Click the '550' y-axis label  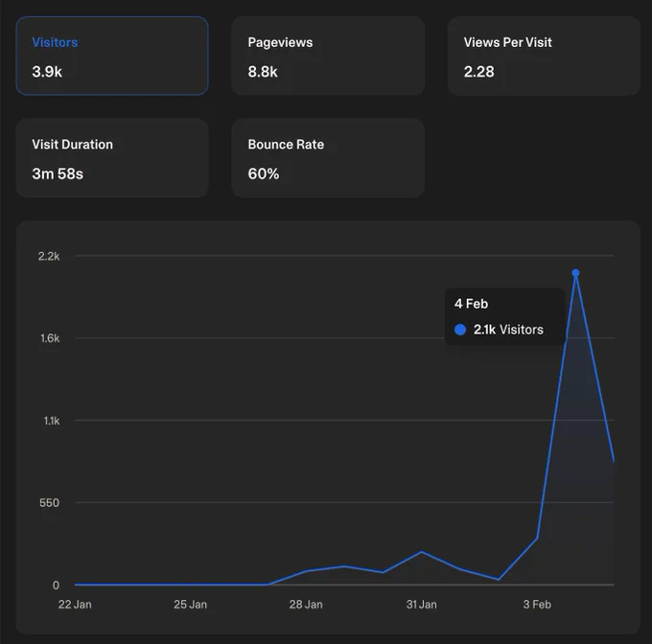click(x=50, y=503)
